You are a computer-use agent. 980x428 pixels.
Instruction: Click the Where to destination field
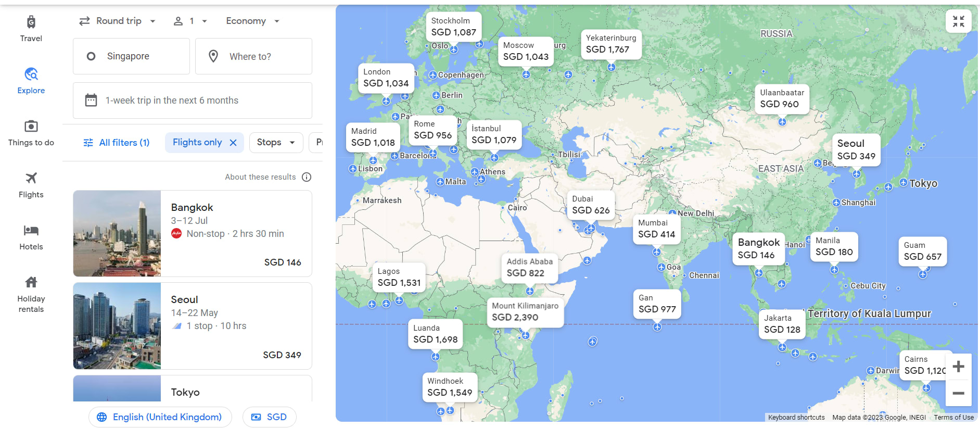click(254, 56)
